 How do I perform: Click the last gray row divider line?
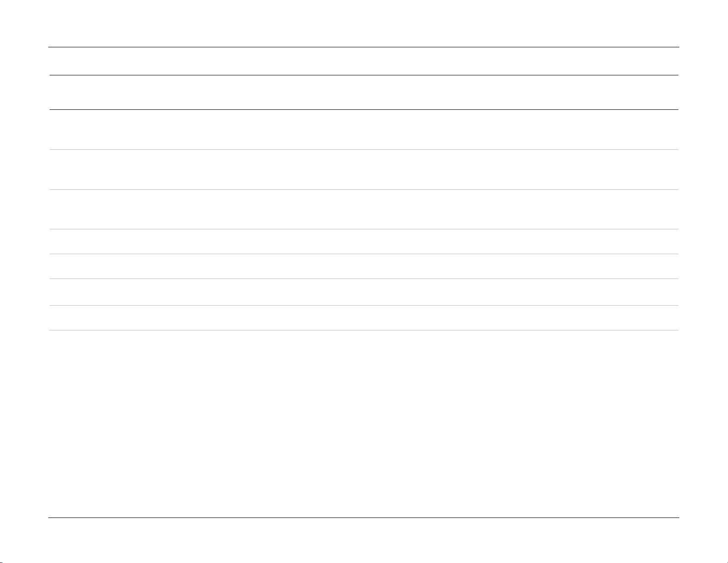364,330
